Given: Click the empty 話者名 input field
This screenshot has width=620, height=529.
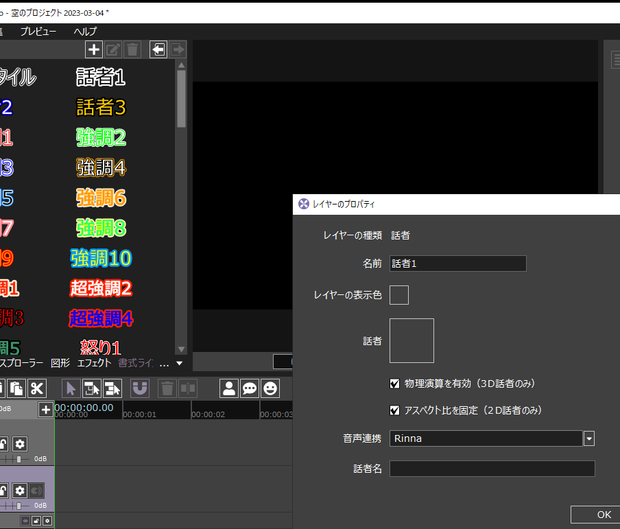Looking at the screenshot, I should [x=492, y=469].
